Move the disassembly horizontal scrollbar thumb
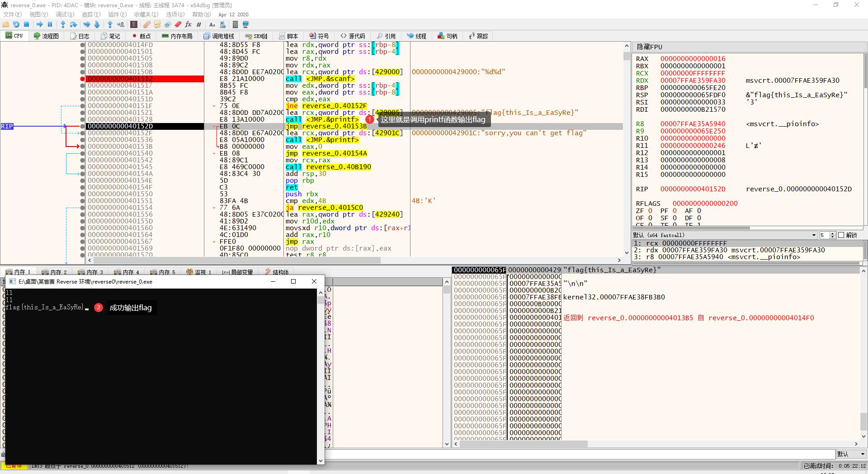The height and width of the screenshot is (474, 868). coord(236,260)
